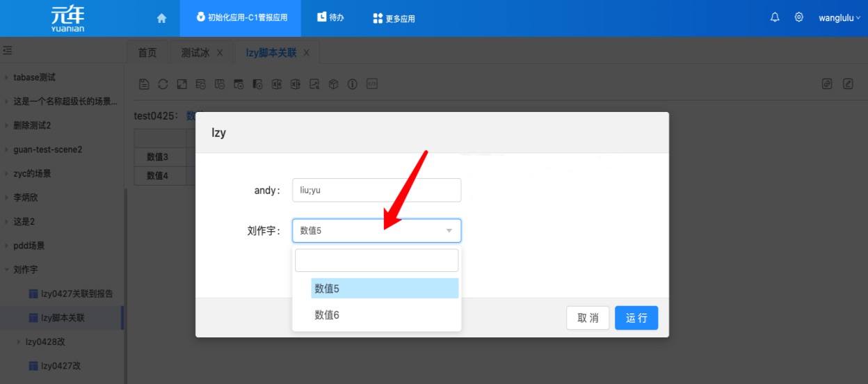The height and width of the screenshot is (384, 868).
Task: Open 更多应用 in the top navigation
Action: coord(394,18)
